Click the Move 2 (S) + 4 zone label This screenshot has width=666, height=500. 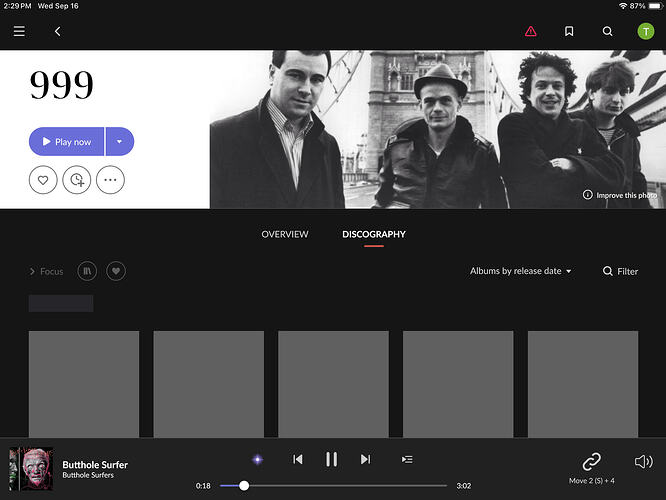coord(592,480)
